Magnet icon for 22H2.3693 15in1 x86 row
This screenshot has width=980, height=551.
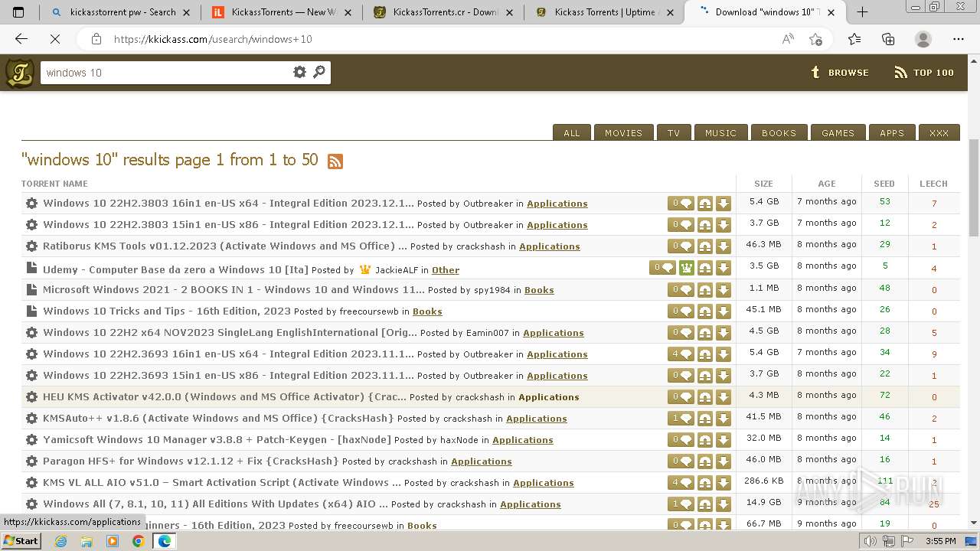tap(705, 375)
